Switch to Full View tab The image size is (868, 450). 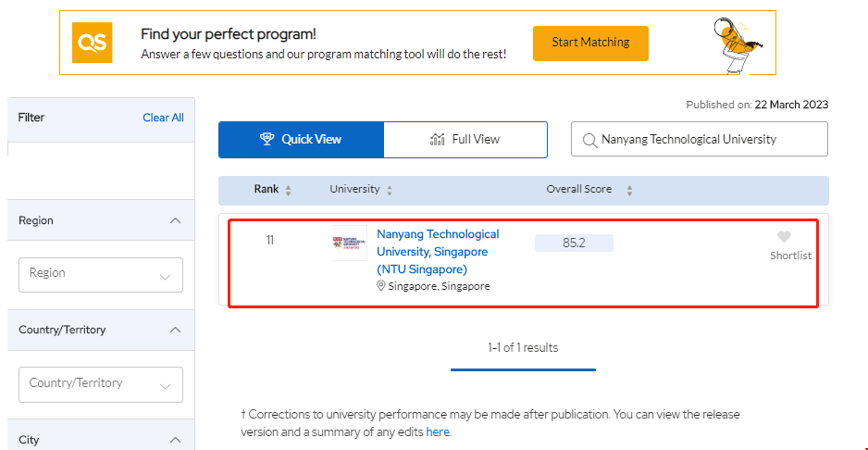tap(465, 140)
